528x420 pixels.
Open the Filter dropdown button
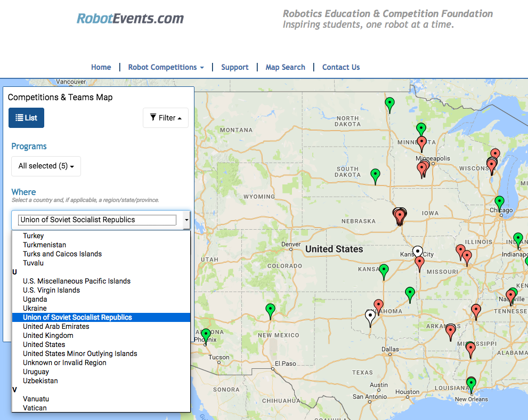point(166,118)
